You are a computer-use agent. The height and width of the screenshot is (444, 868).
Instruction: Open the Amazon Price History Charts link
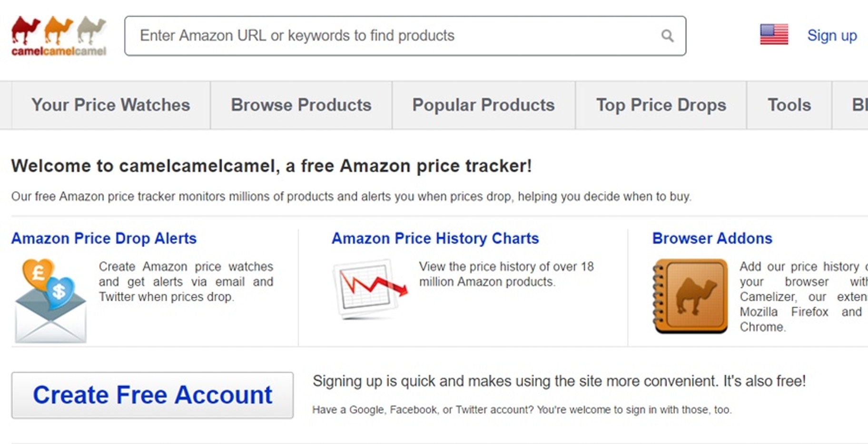tap(435, 238)
